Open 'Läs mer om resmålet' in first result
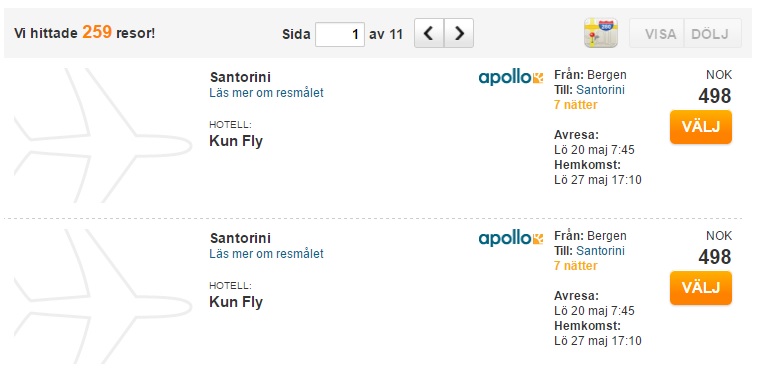757x377 pixels. click(x=266, y=93)
